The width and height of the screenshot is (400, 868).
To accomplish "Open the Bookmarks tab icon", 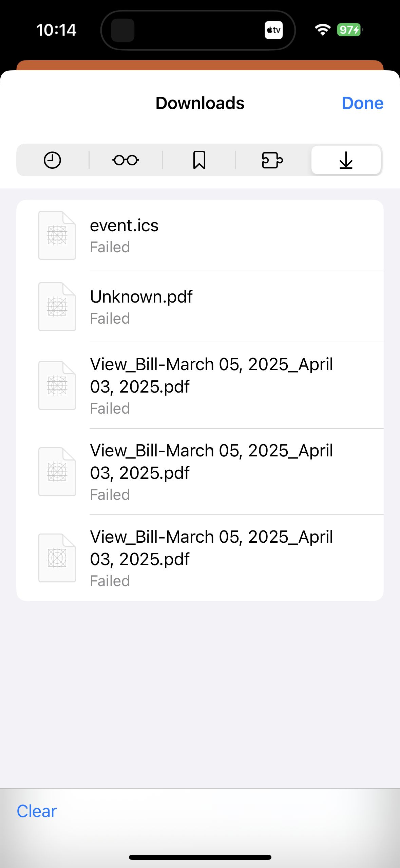I will [x=199, y=160].
